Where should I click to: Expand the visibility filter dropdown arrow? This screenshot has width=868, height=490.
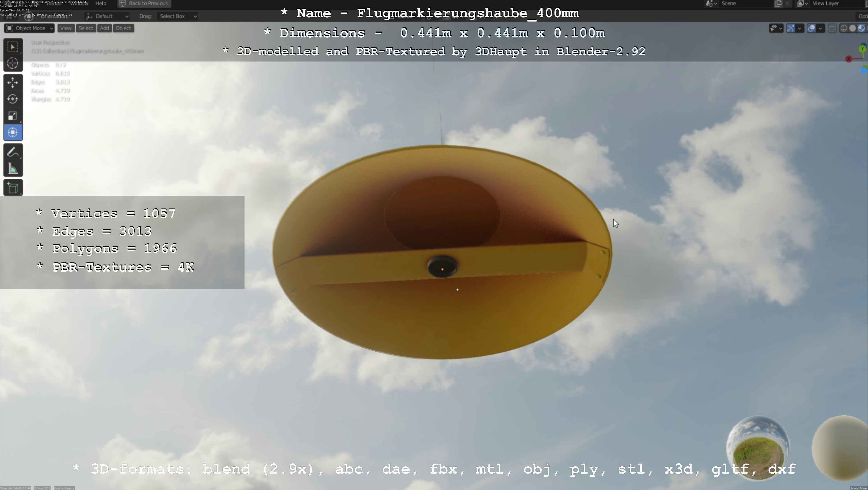[x=781, y=28]
